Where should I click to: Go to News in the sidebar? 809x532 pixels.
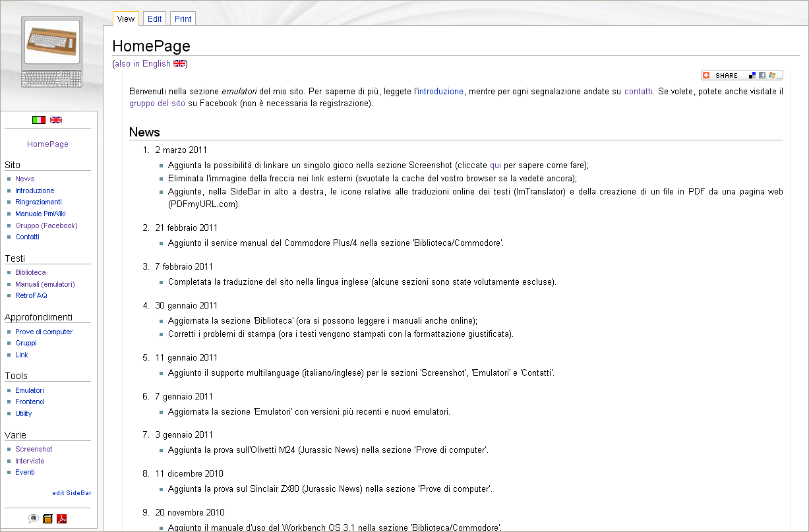(x=25, y=179)
